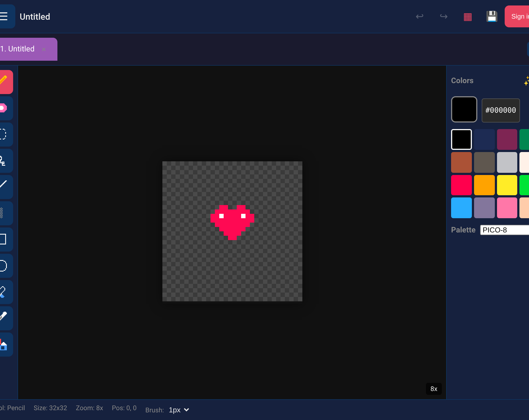Pick the orange color swatch
Screen dimensions: 529x420
tap(484, 185)
